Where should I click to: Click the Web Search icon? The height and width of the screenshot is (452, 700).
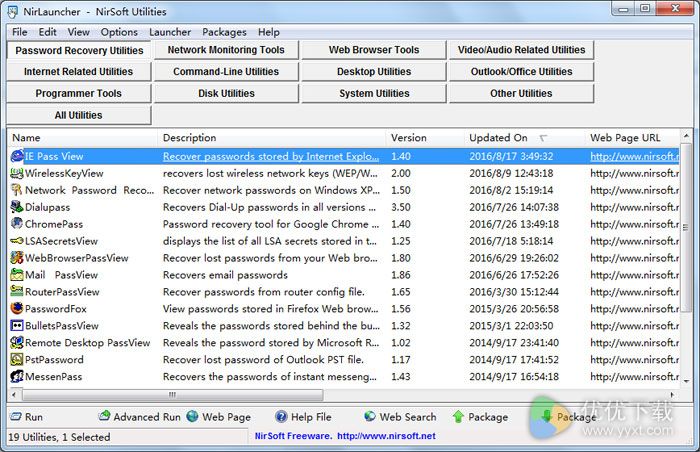coord(370,416)
